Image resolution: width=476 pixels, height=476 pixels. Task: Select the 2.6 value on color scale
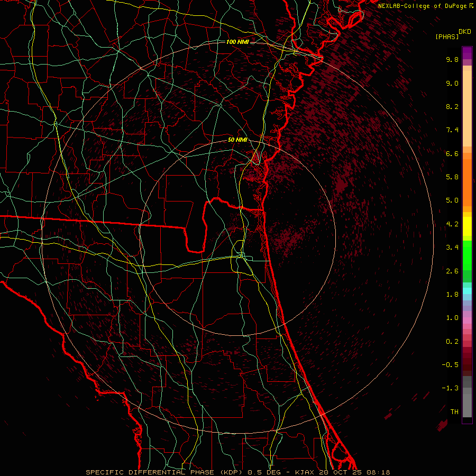[x=452, y=271]
